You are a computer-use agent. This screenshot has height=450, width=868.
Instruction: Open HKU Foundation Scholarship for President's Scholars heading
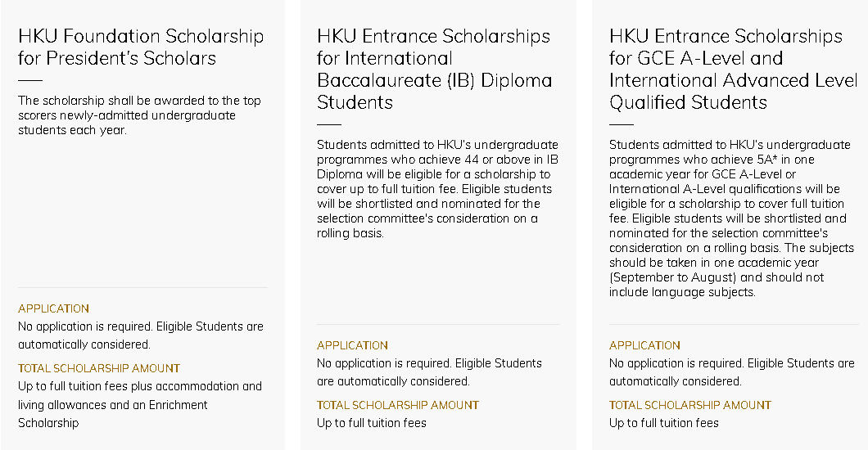pyautogui.click(x=141, y=47)
